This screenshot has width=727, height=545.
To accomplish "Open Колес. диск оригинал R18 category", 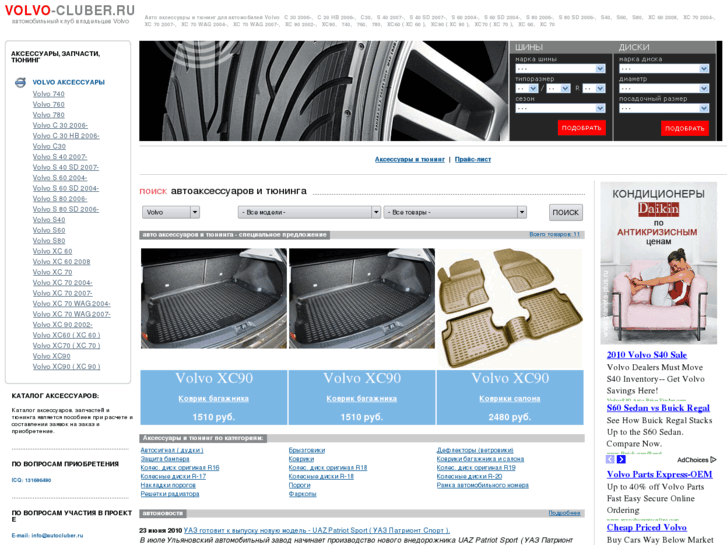I will 328,468.
